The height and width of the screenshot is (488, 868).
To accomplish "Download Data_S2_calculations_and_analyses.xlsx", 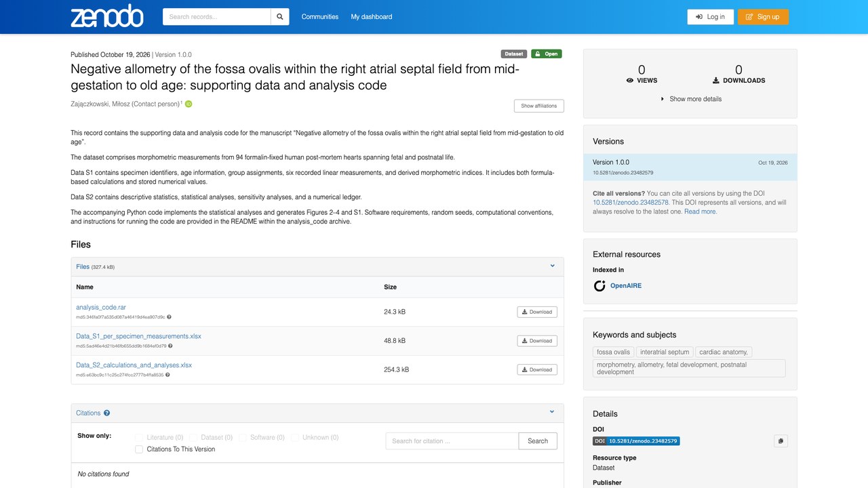I will click(537, 369).
